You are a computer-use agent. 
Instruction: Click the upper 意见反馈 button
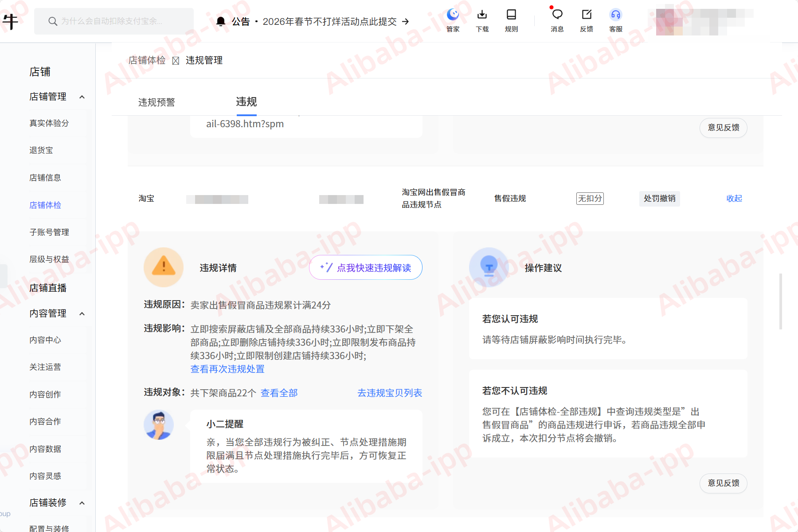point(724,128)
